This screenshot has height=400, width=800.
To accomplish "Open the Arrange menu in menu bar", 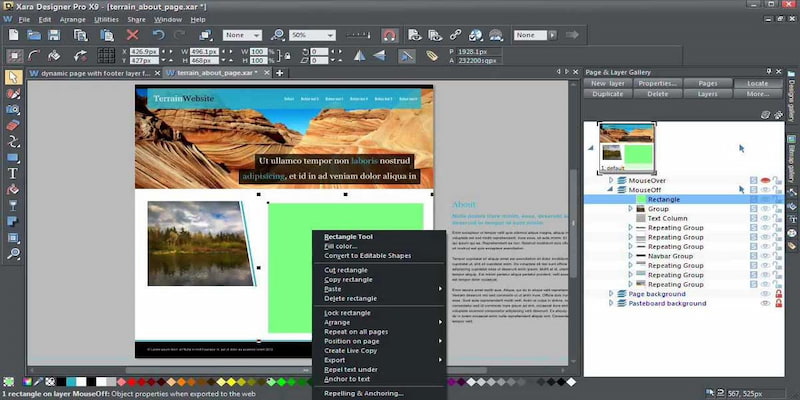I will (73, 19).
